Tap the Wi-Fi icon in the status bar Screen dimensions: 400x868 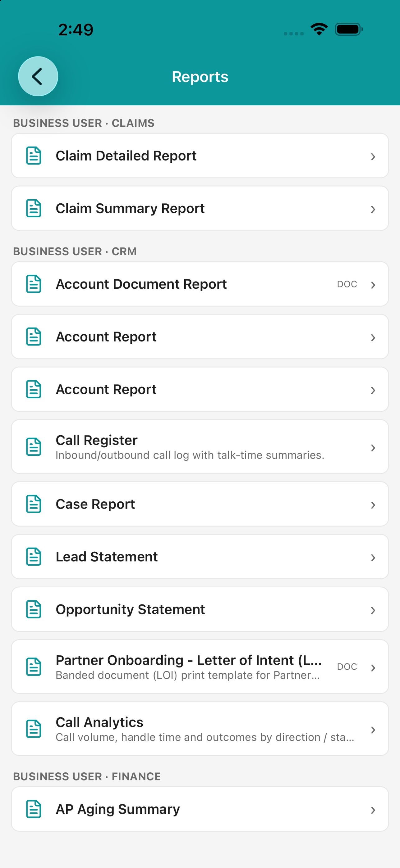pos(319,29)
